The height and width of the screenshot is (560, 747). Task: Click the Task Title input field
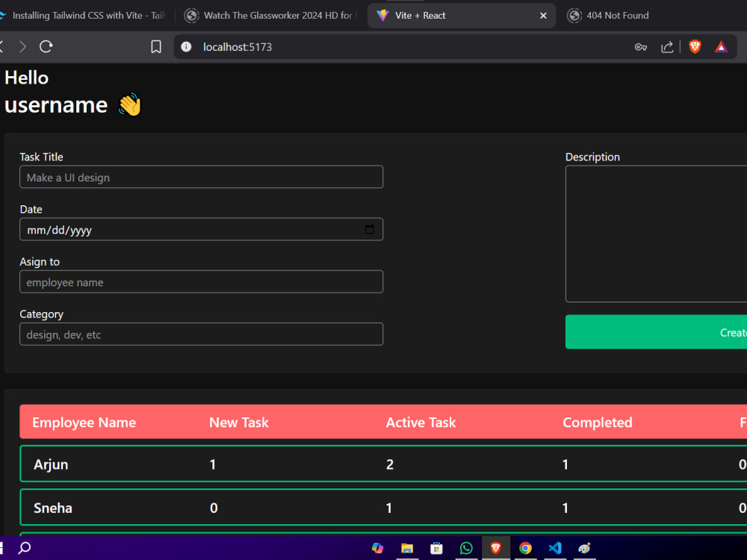(x=201, y=177)
